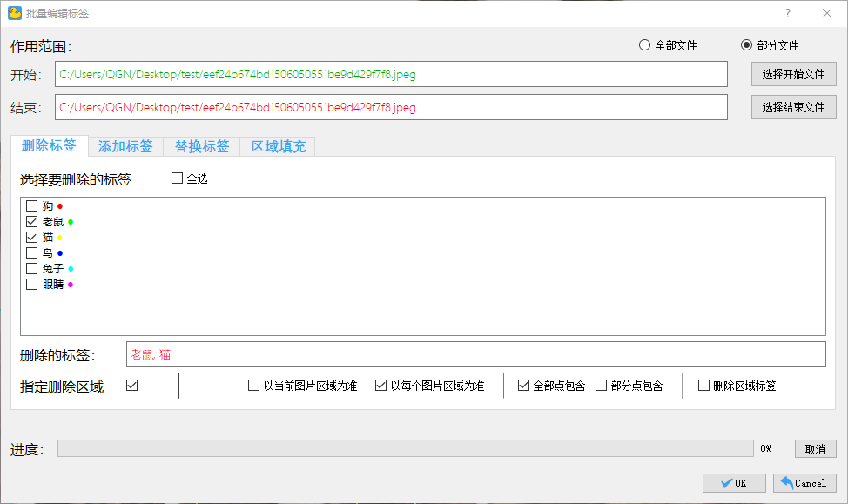Uncheck the 猫 label checkbox
The image size is (848, 504).
tap(32, 237)
